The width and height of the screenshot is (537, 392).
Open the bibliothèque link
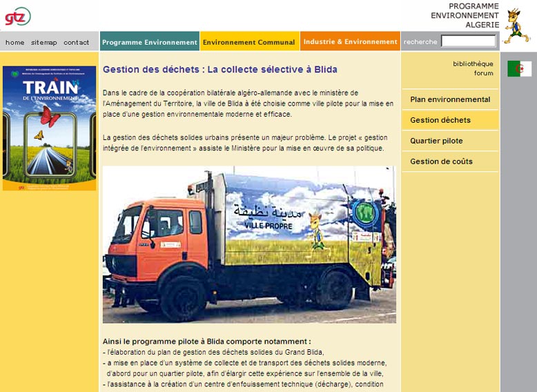473,63
